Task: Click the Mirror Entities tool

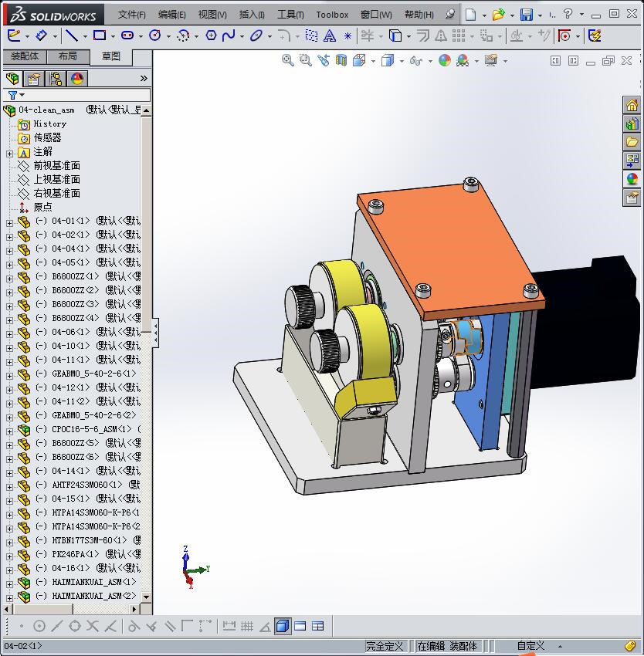Action: [440, 36]
